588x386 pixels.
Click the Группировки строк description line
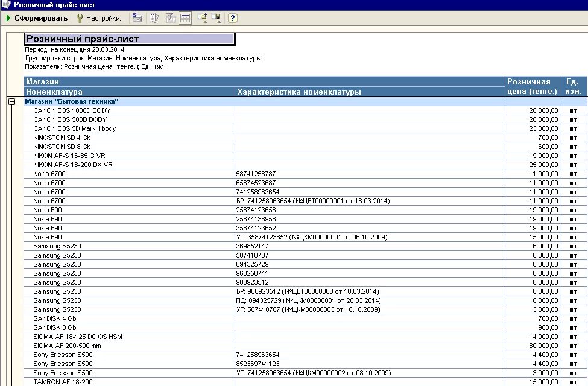click(x=144, y=58)
